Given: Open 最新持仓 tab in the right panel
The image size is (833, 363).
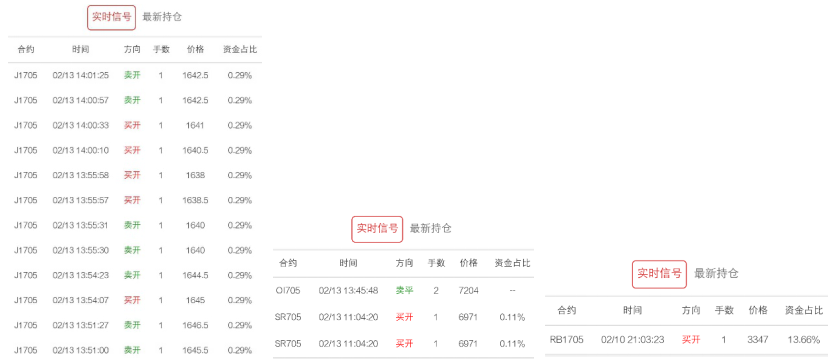Looking at the screenshot, I should [x=716, y=274].
